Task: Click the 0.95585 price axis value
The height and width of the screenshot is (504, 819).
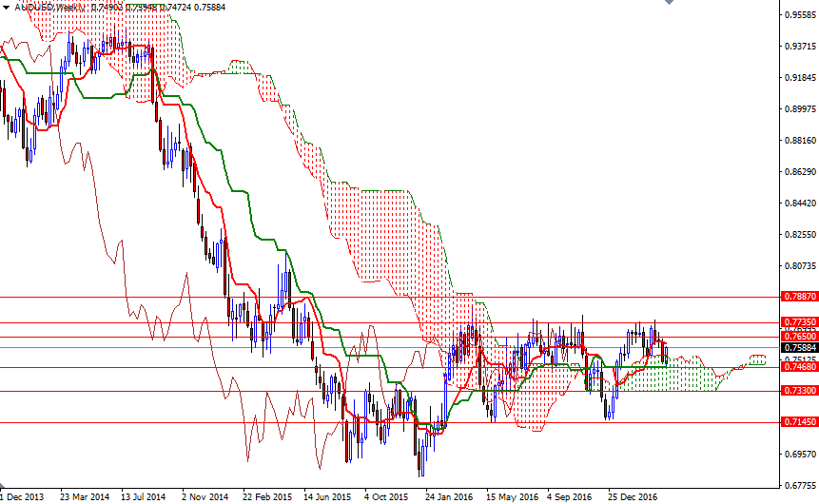Action: (800, 15)
